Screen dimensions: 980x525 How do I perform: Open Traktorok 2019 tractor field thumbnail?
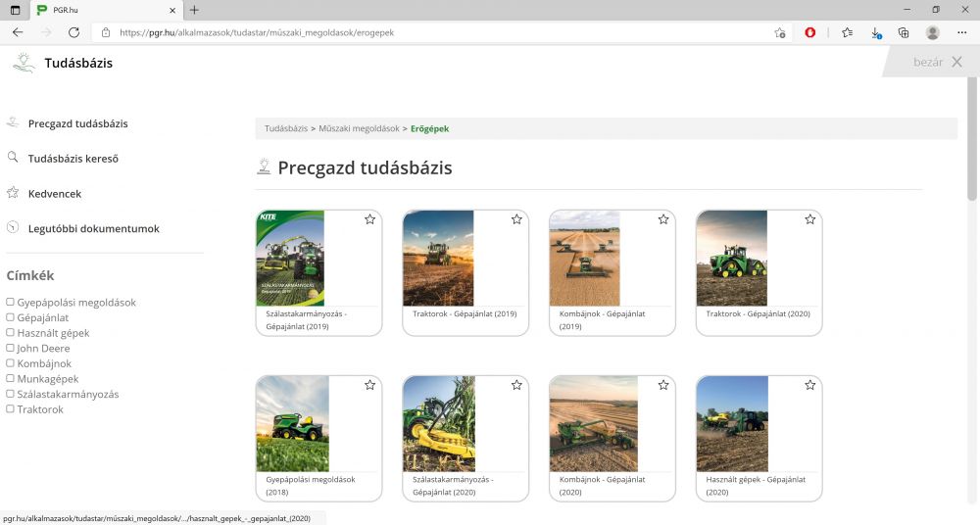438,259
